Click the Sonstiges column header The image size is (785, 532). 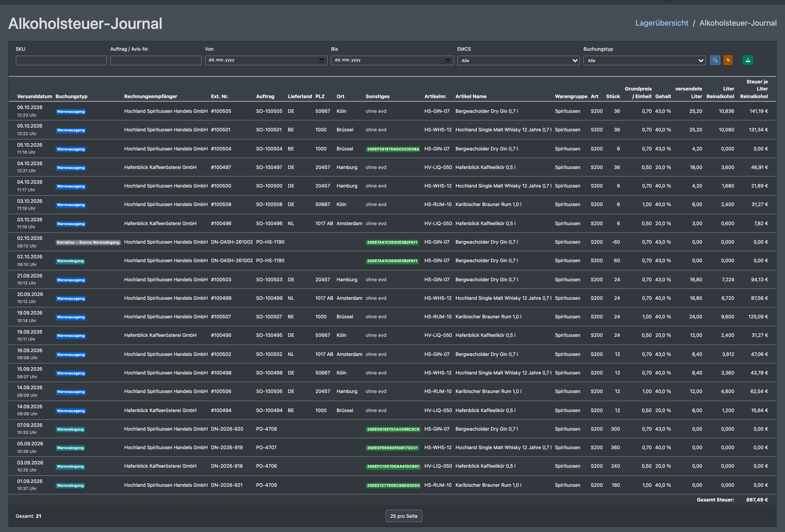point(377,96)
